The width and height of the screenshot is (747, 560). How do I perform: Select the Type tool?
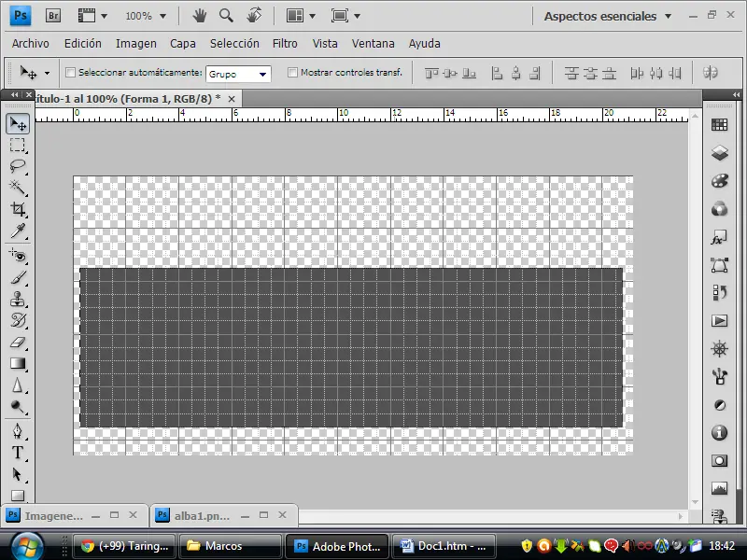[x=18, y=453]
